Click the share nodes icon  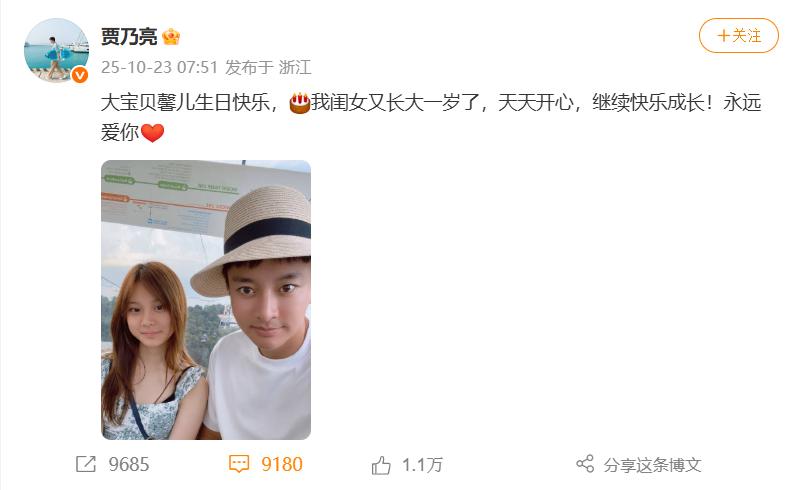[585, 464]
